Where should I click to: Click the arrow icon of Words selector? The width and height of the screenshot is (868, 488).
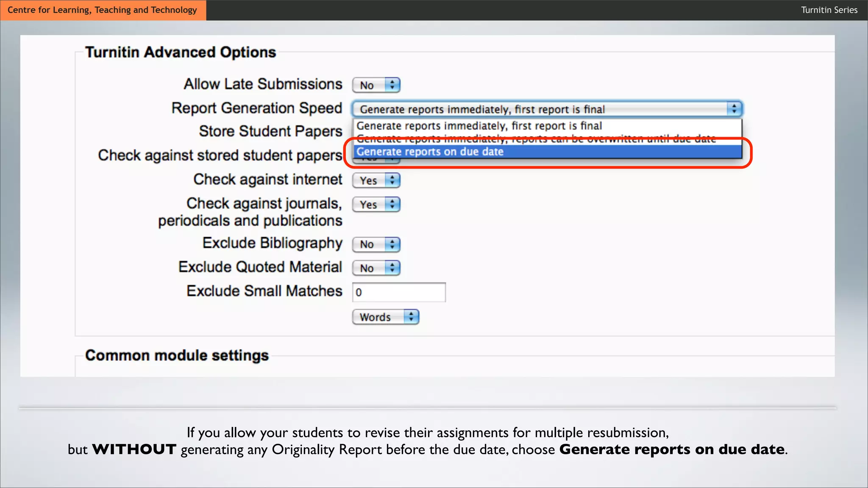(411, 317)
